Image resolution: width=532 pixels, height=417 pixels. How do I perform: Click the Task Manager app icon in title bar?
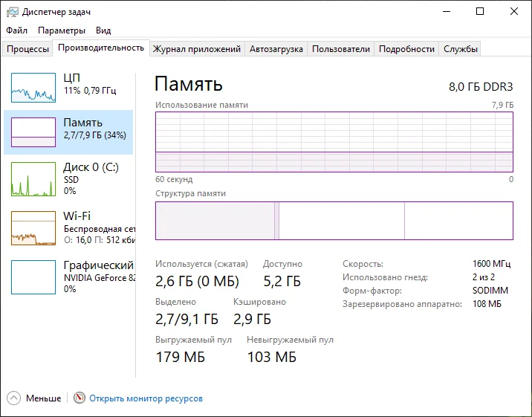(x=13, y=12)
